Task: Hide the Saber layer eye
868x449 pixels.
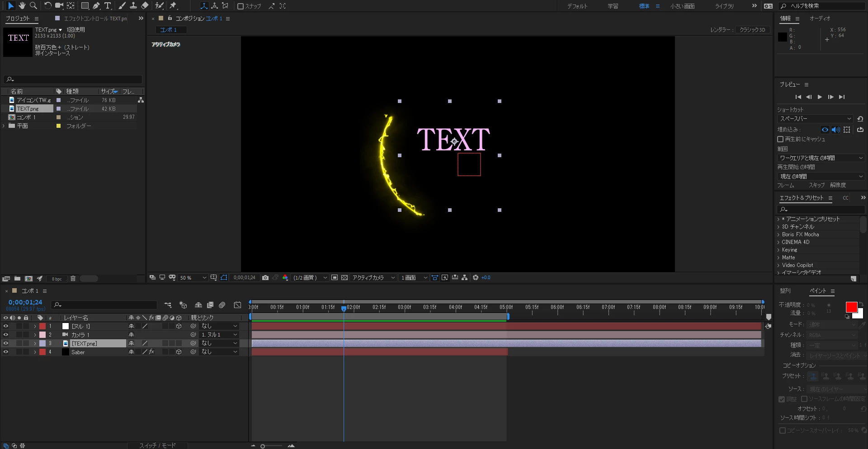Action: [5, 352]
